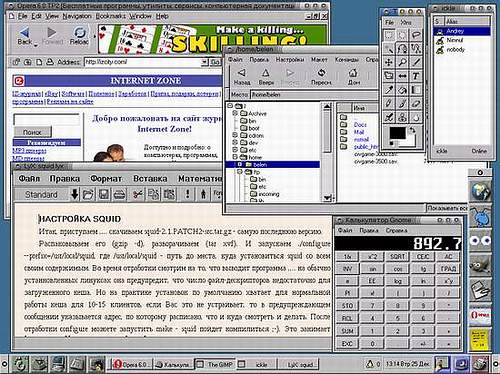500x374 pixels.
Task: Select the Blend gradient tool in GIMP
Action: point(416,90)
